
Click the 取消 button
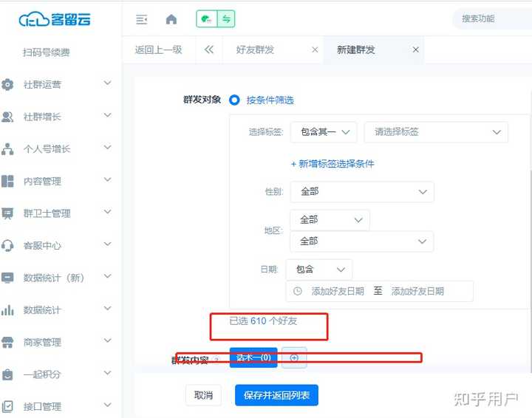(x=203, y=396)
